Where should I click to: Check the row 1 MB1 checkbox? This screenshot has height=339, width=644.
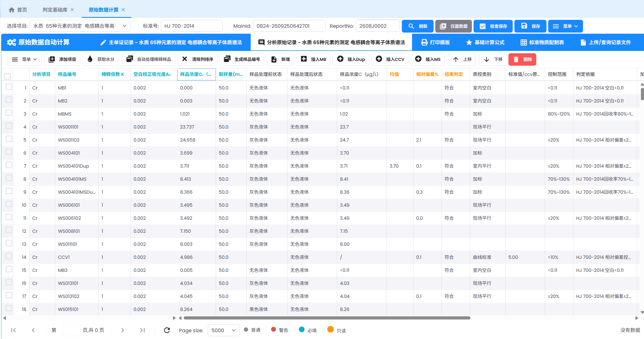[9, 87]
